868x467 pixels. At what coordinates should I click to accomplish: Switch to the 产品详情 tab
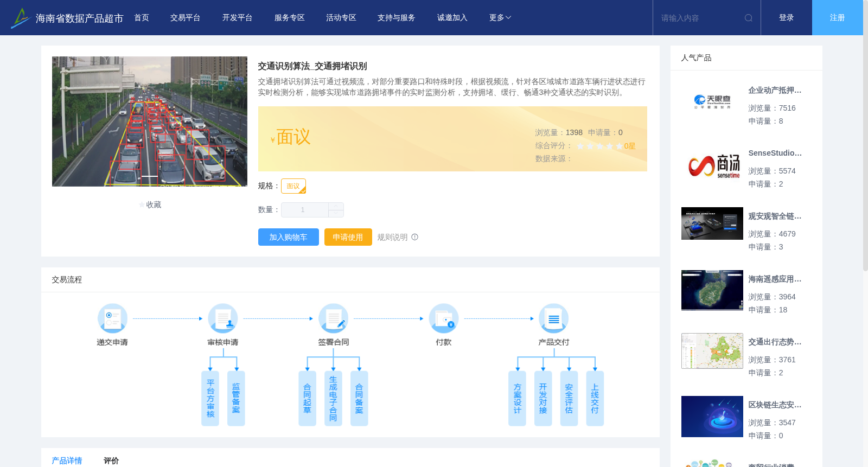(x=67, y=460)
